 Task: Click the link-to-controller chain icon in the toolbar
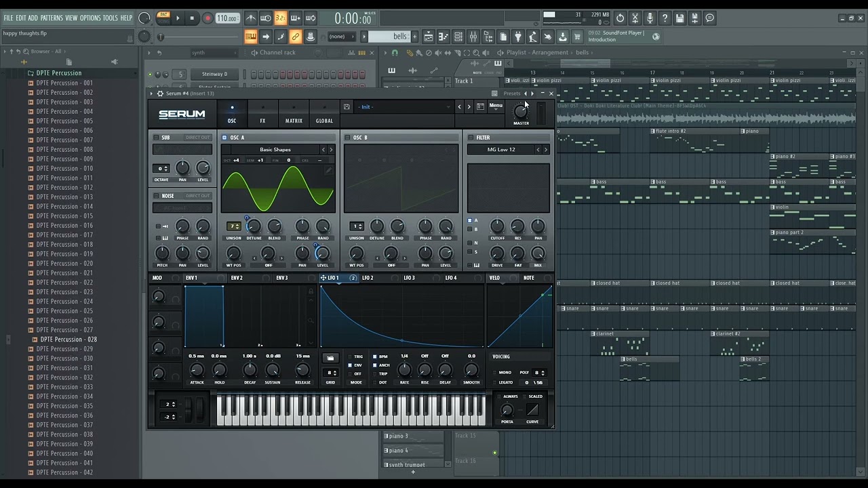click(x=295, y=37)
